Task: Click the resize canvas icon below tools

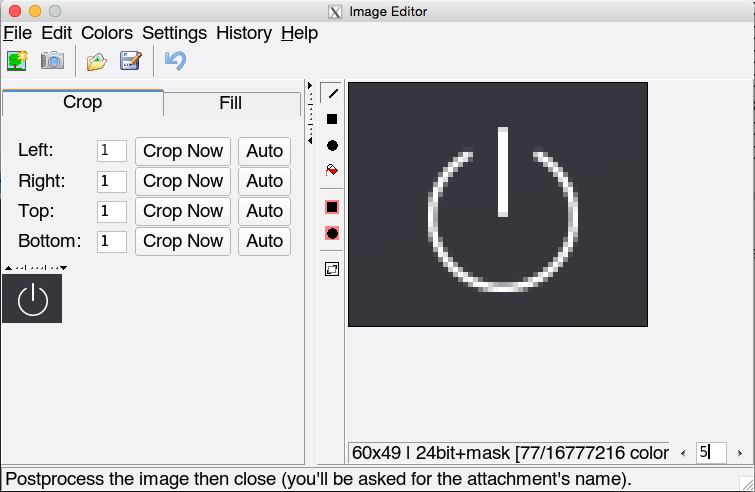Action: pyautogui.click(x=332, y=269)
